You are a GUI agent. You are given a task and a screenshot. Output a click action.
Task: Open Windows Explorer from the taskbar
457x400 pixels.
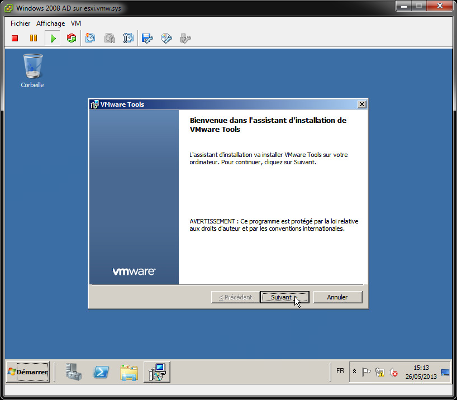pos(129,372)
